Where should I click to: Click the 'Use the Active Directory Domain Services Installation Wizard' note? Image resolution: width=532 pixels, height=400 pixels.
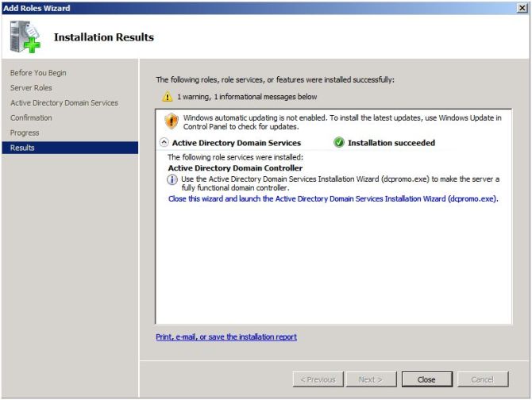tap(340, 183)
